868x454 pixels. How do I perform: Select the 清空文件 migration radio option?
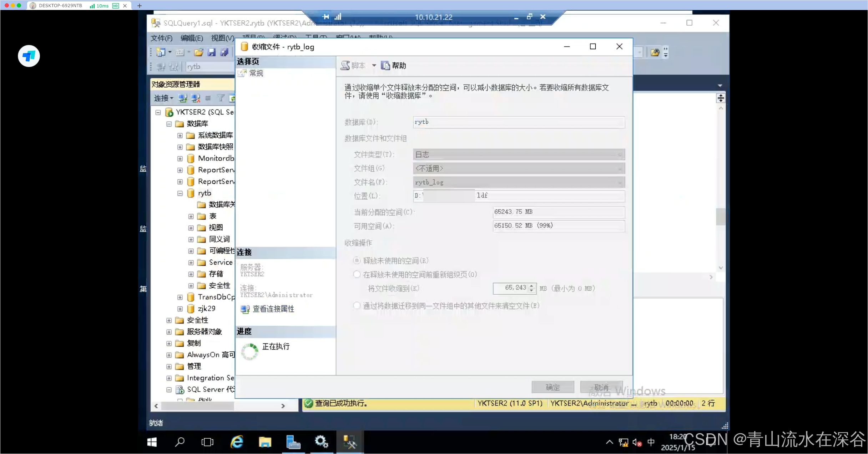pos(357,305)
